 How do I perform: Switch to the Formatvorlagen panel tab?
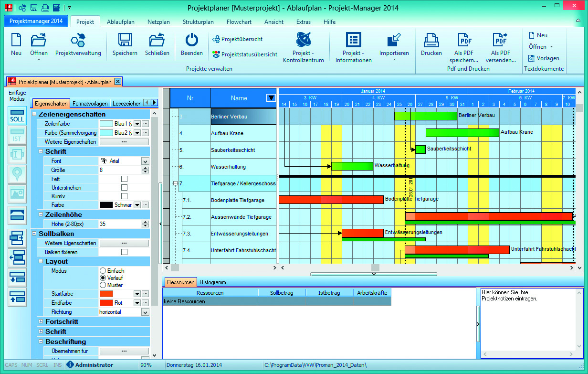click(x=90, y=103)
